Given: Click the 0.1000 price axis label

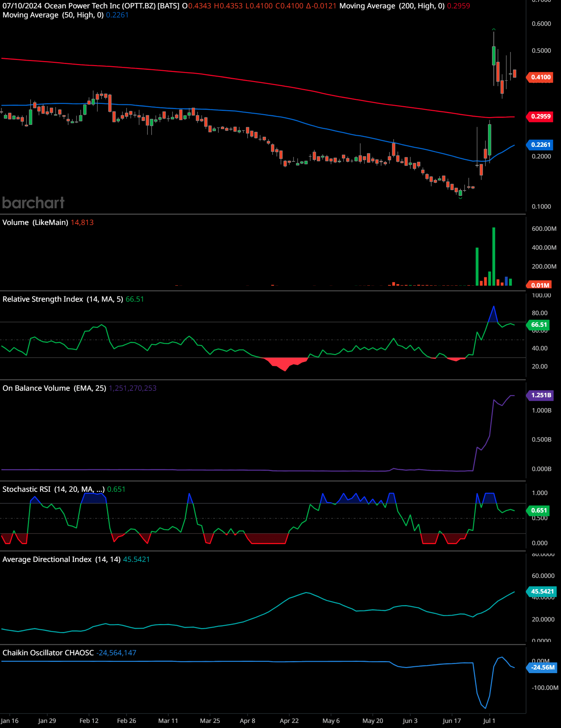Looking at the screenshot, I should [x=541, y=206].
